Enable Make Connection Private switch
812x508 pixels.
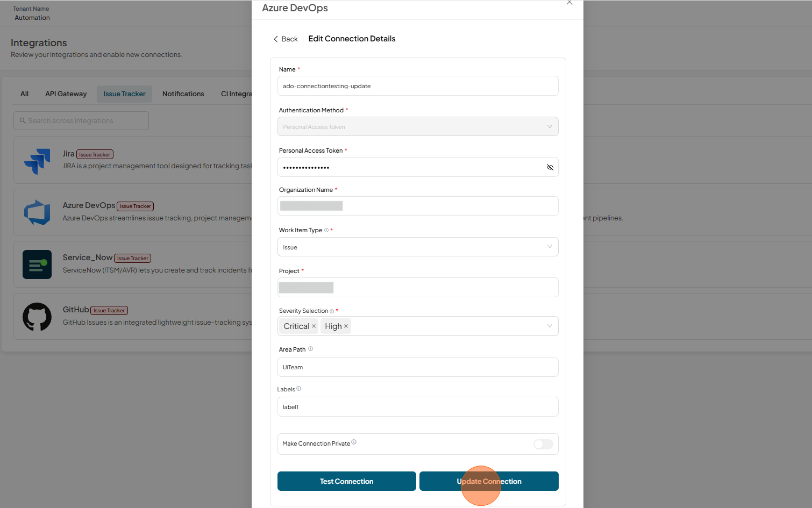[543, 444]
